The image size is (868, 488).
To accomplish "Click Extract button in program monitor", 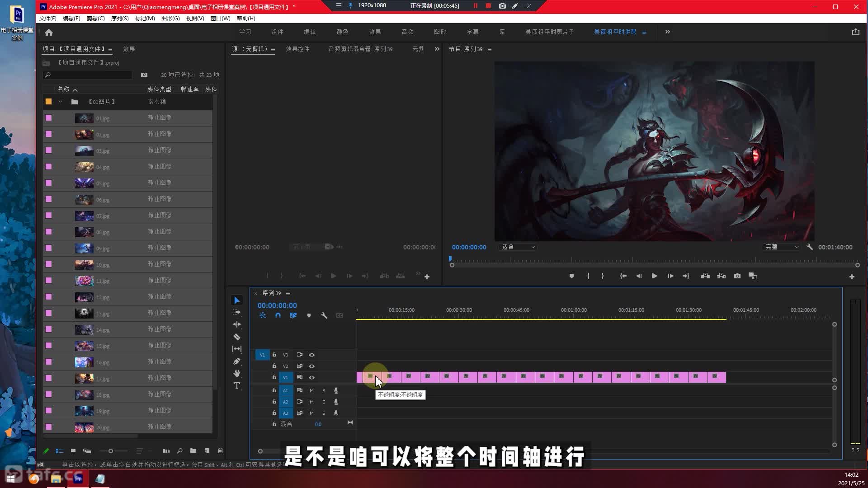I will click(x=721, y=276).
